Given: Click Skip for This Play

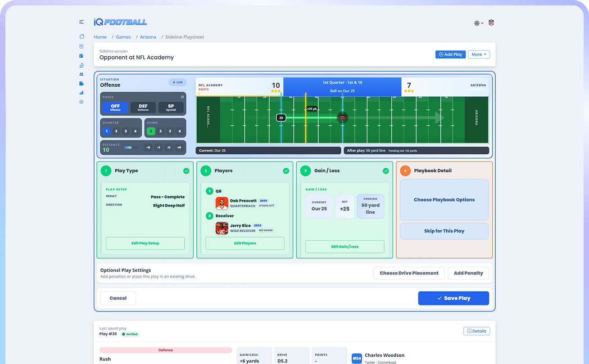Looking at the screenshot, I should point(444,231).
